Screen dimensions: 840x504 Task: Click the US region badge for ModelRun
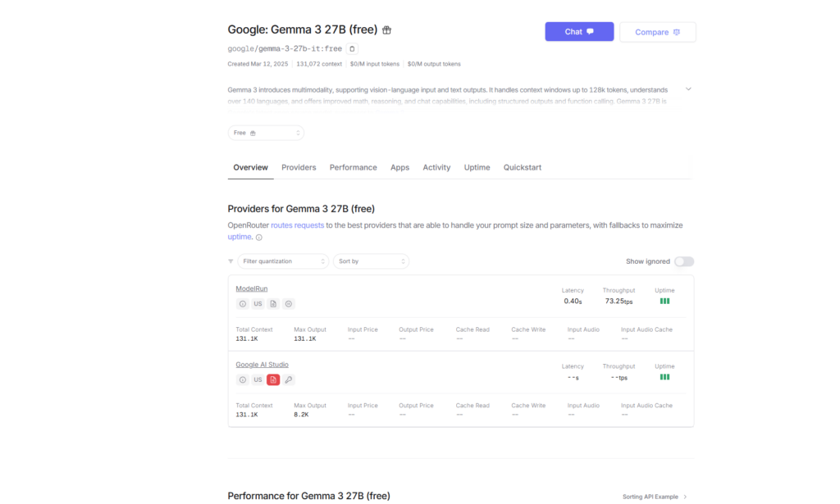[258, 303]
